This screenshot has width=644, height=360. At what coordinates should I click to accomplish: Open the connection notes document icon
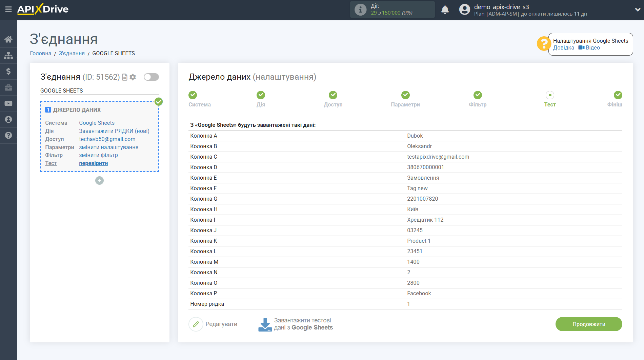pyautogui.click(x=125, y=77)
